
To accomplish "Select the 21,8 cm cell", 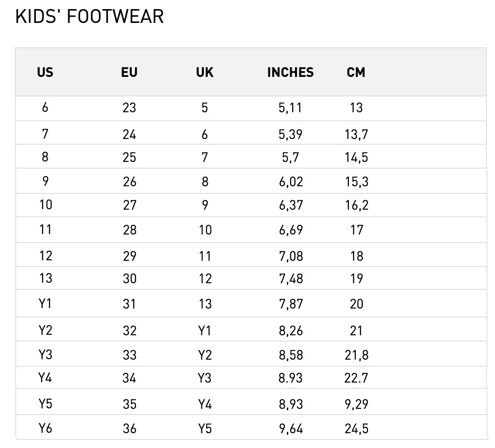I will (357, 355).
